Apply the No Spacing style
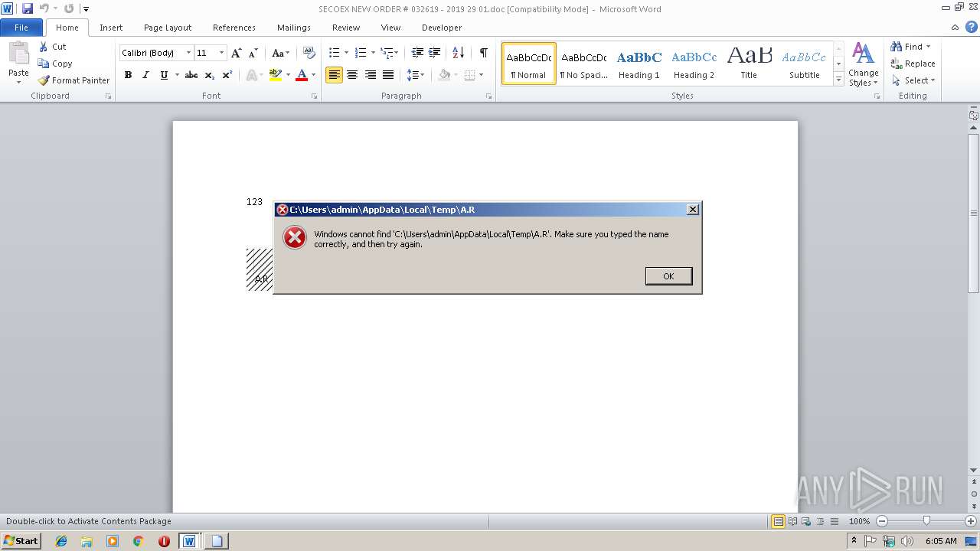 point(583,64)
